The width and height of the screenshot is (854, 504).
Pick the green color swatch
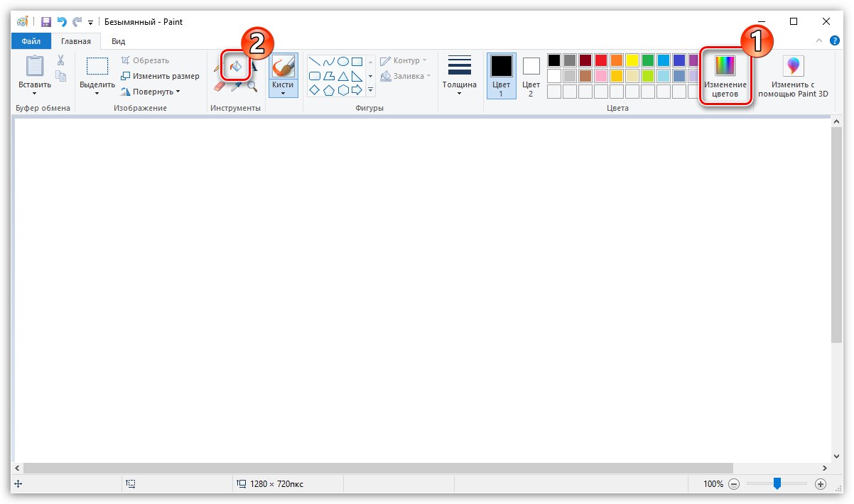pos(647,60)
